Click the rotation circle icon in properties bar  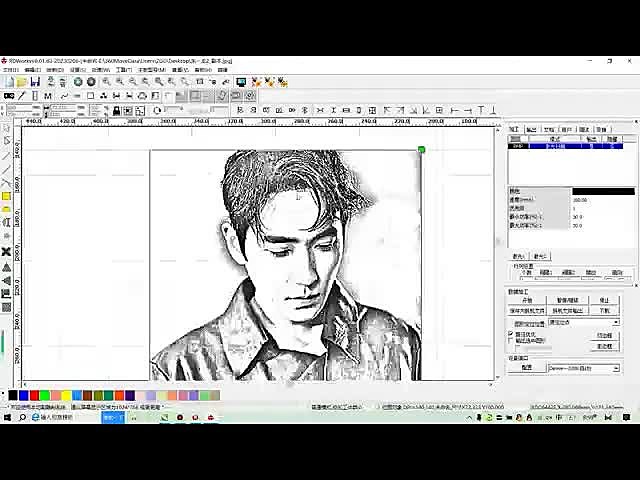click(157, 110)
